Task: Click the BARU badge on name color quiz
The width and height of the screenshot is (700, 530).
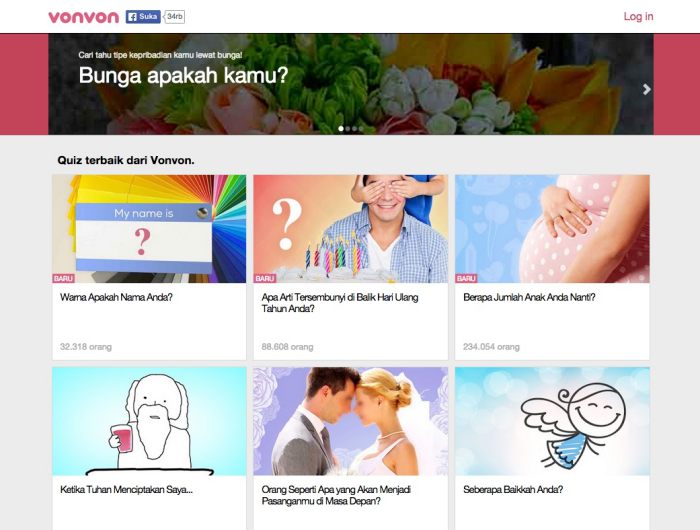Action: 63,278
